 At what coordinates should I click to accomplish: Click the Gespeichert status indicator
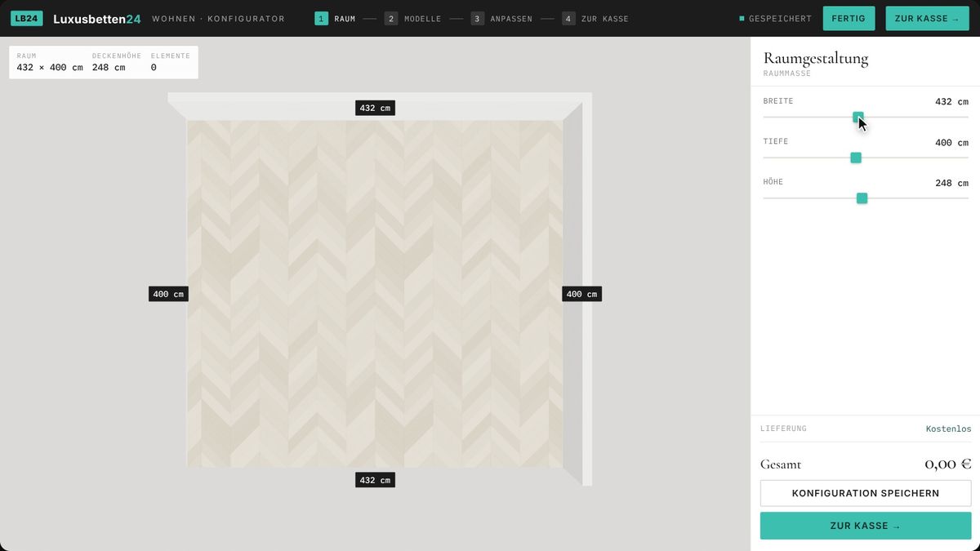(776, 19)
